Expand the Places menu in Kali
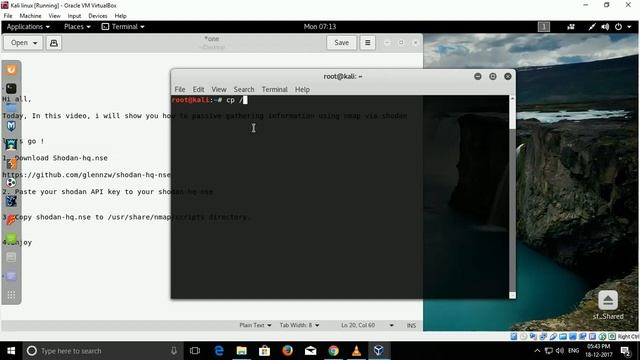Screen dimensions: 640x360 click(77, 27)
